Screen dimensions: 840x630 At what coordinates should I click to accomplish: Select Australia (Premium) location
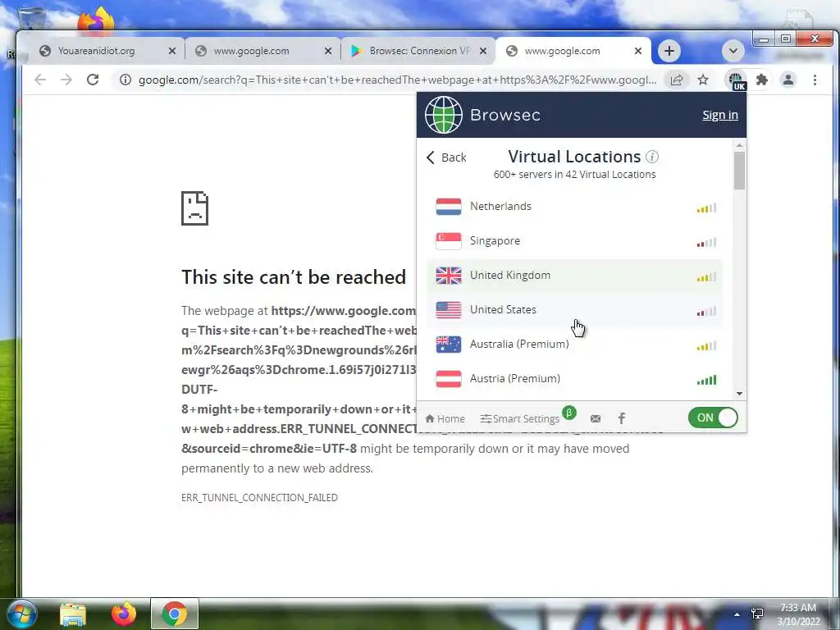[575, 344]
